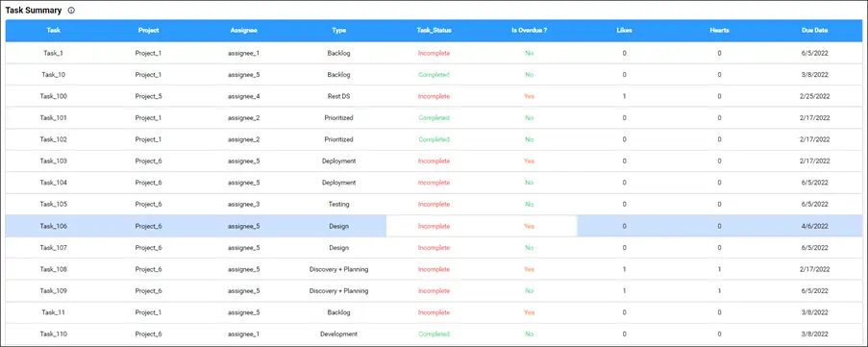This screenshot has height=347, width=868.
Task: Select the Task_102 cell
Action: point(54,139)
